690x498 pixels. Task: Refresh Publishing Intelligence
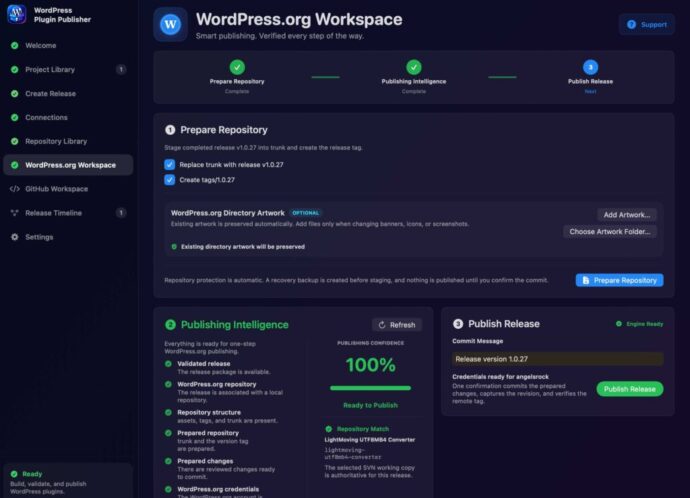(397, 325)
